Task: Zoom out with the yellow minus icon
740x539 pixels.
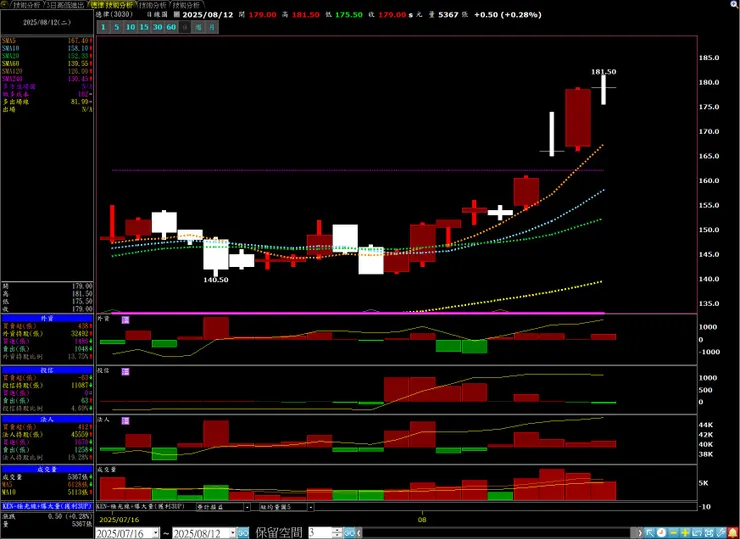Action: pos(673,533)
